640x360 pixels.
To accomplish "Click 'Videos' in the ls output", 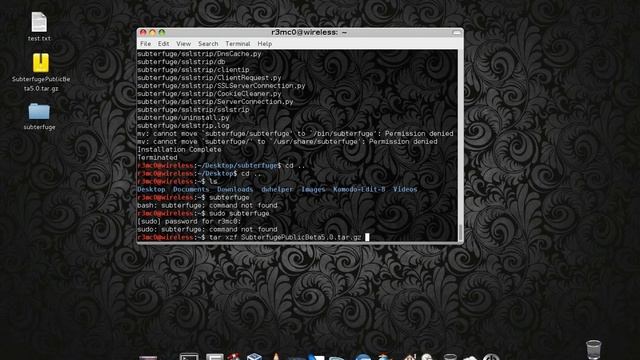I will click(405, 189).
